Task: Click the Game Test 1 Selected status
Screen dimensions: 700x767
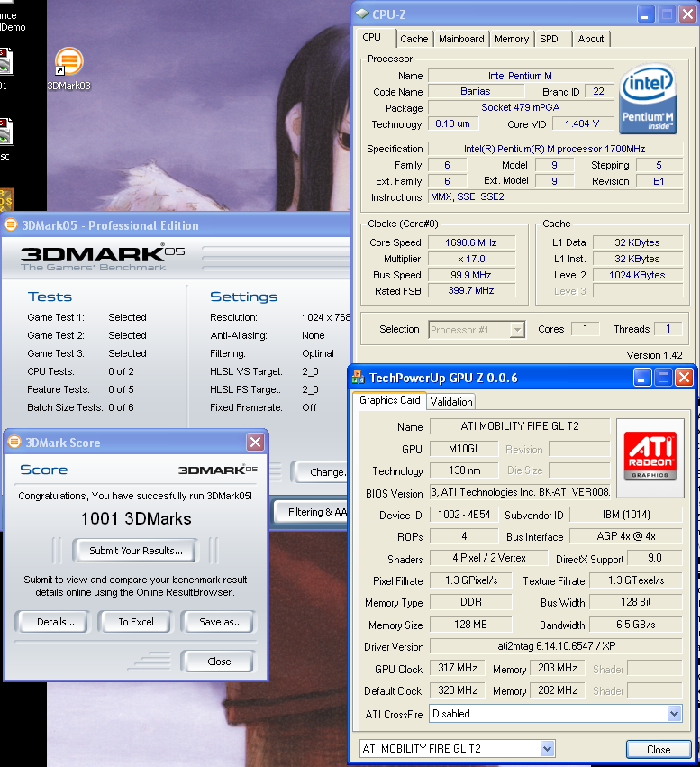Action: pyautogui.click(x=127, y=317)
